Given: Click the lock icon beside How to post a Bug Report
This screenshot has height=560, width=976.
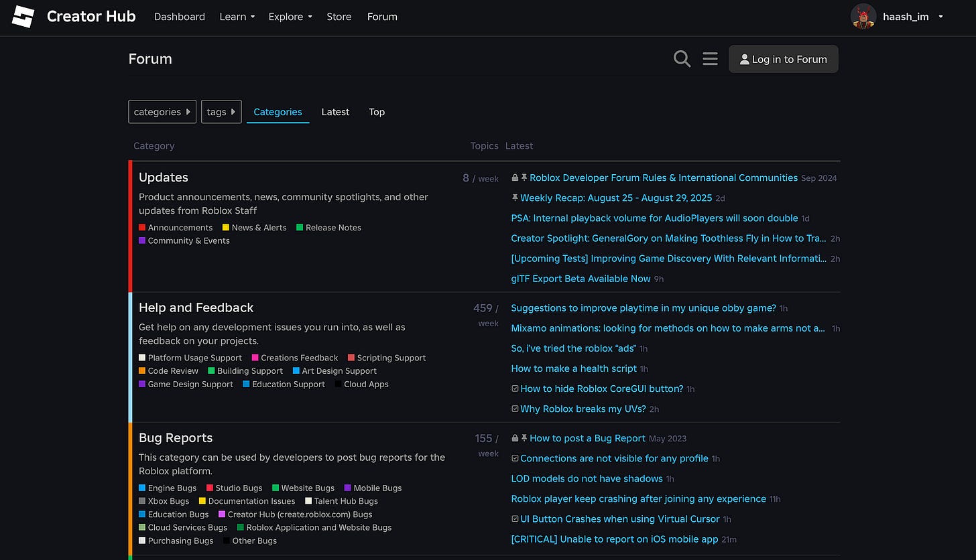Looking at the screenshot, I should (515, 439).
